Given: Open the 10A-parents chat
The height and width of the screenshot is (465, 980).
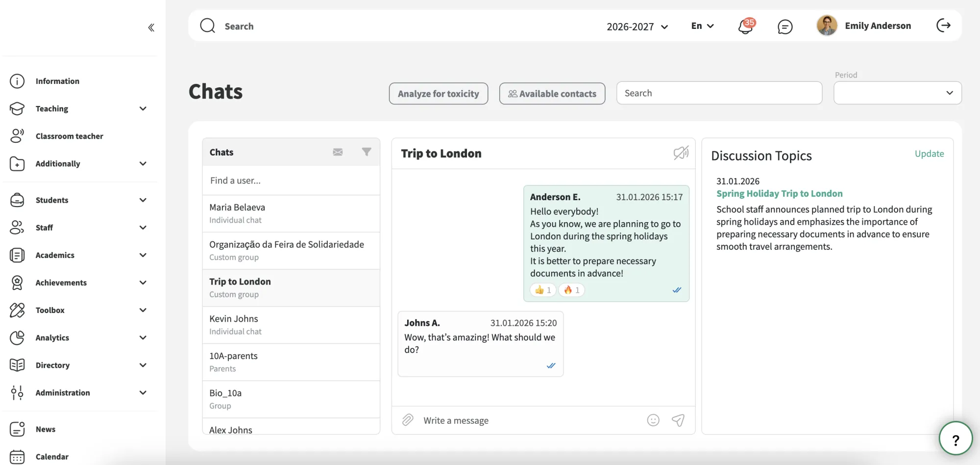Looking at the screenshot, I should tap(291, 362).
